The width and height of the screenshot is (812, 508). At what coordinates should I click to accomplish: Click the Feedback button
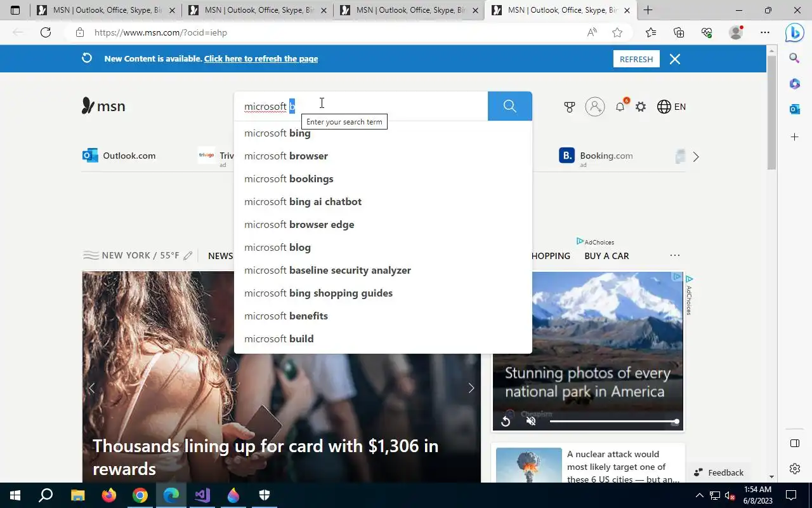pos(718,472)
